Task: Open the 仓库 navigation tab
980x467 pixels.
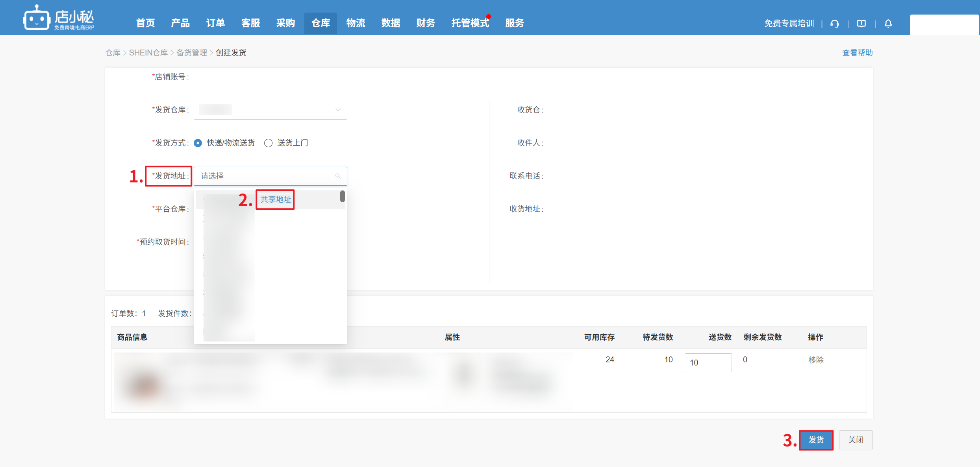Action: (x=320, y=23)
